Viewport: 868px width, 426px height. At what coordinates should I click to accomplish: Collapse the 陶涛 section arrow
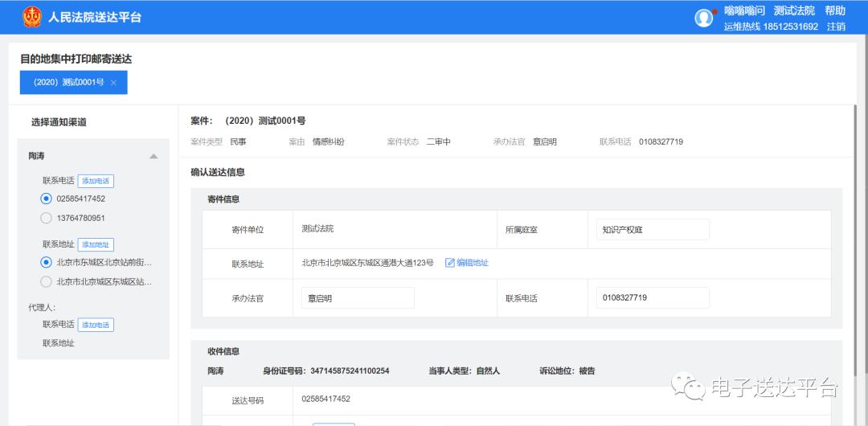coord(154,157)
